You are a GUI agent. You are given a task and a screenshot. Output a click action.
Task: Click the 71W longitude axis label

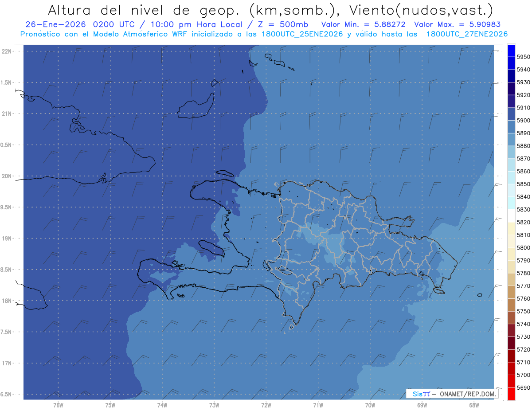(318, 405)
